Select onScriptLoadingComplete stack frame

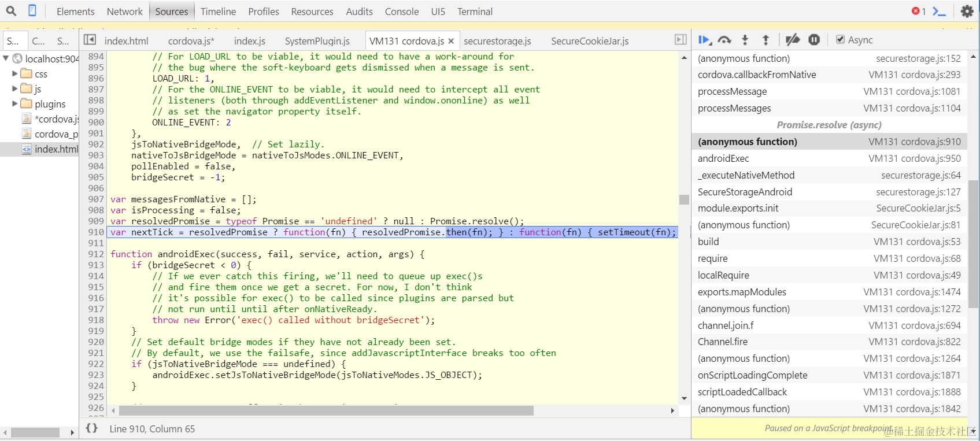pos(829,375)
